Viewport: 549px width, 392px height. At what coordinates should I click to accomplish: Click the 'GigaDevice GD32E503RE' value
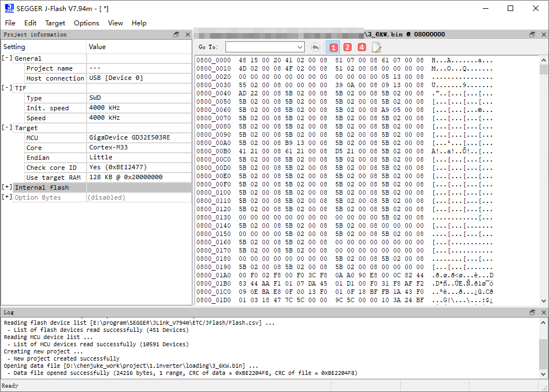pyautogui.click(x=130, y=137)
